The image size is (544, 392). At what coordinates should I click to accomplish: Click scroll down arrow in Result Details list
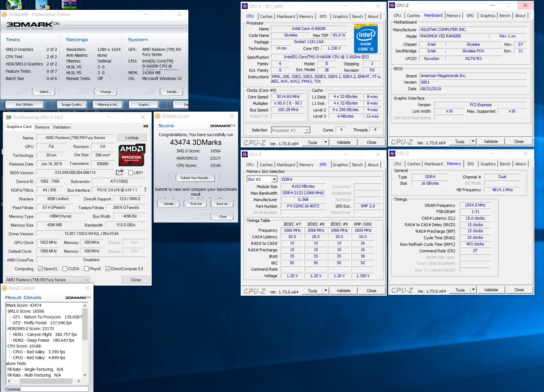pyautogui.click(x=85, y=375)
